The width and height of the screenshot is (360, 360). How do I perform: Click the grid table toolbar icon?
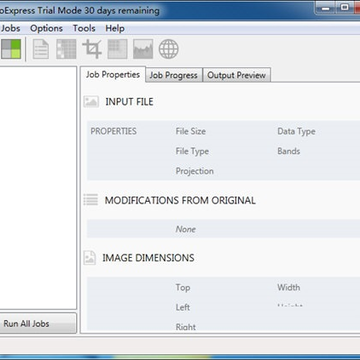66,49
